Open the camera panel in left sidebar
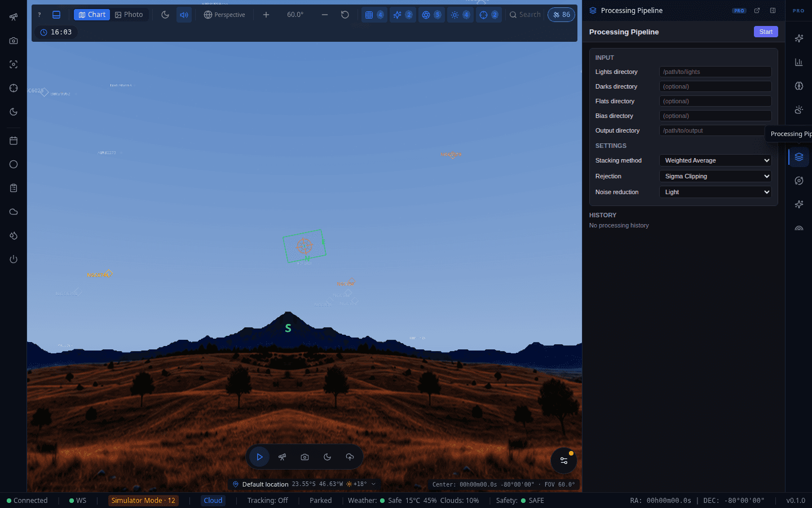The height and width of the screenshot is (508, 812). tap(14, 41)
